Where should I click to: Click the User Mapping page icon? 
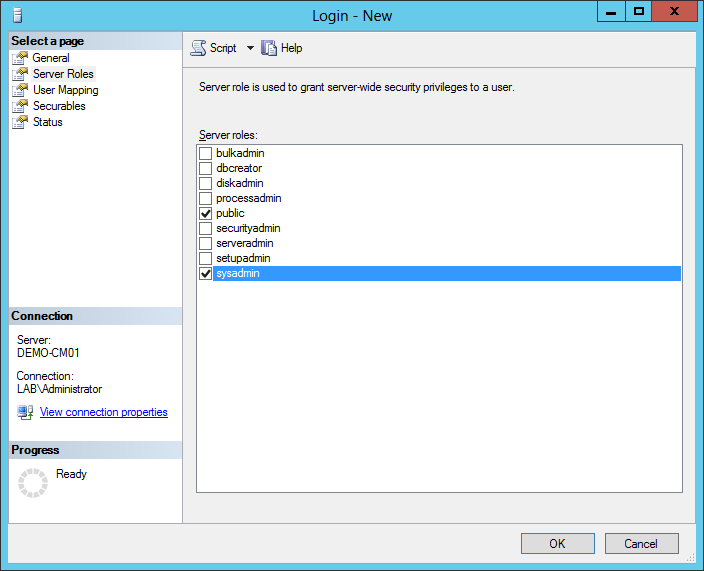coord(20,90)
